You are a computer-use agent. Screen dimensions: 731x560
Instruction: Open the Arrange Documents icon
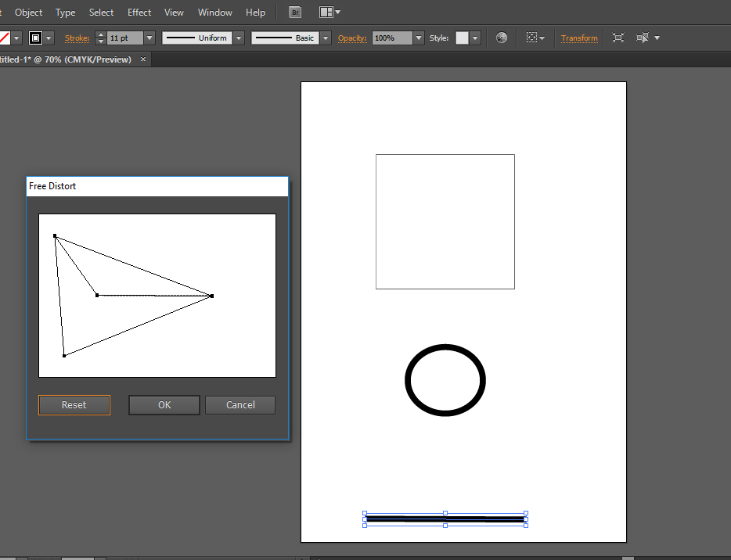tap(325, 12)
